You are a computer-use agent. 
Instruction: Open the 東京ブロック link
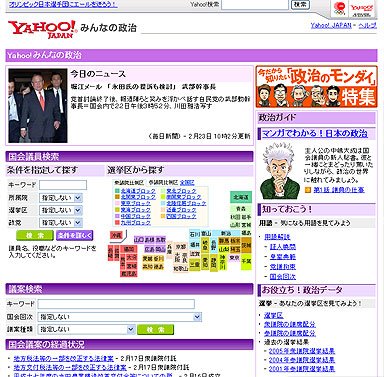point(136,203)
